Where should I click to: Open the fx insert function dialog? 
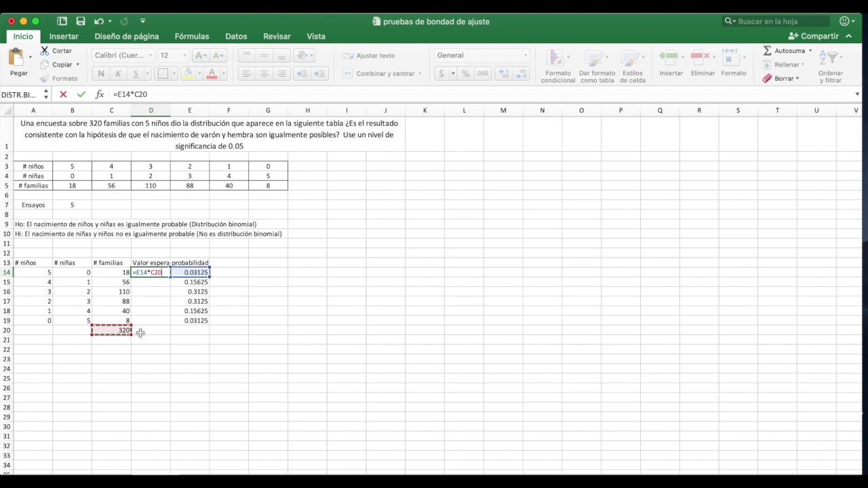click(x=100, y=94)
